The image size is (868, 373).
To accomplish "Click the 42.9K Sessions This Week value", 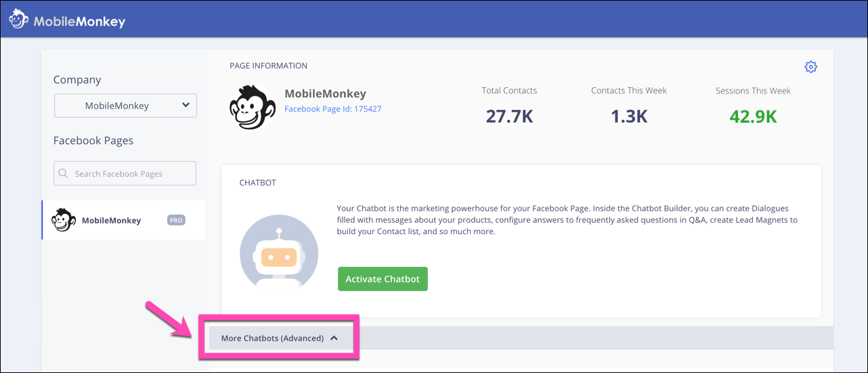I will pyautogui.click(x=753, y=116).
